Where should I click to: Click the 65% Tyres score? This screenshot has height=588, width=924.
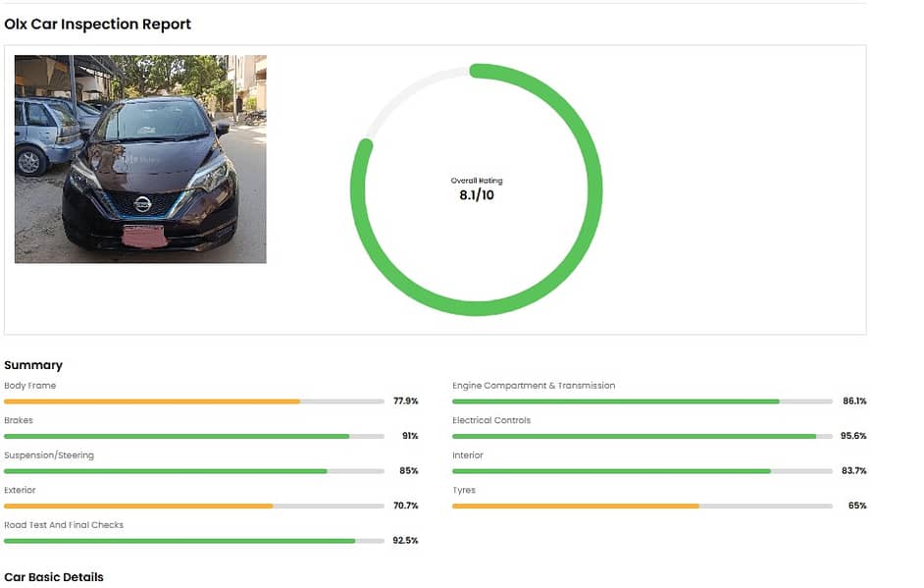857,506
